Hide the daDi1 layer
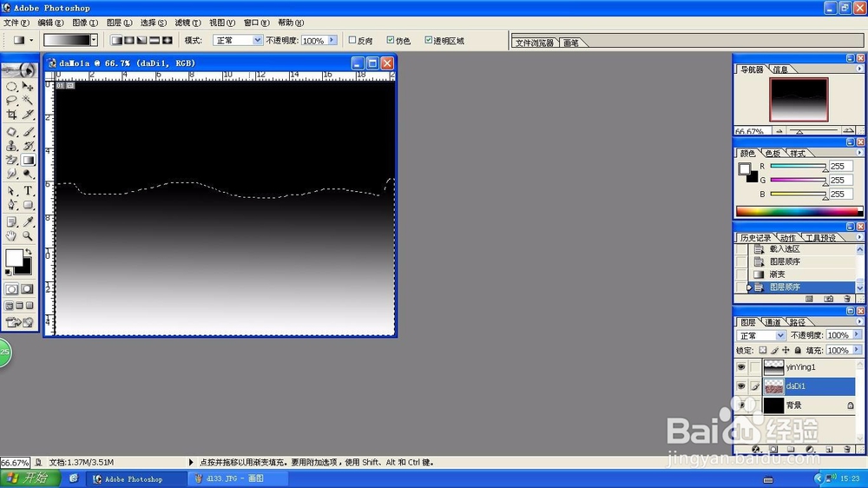Viewport: 868px width, 488px height. click(x=741, y=386)
